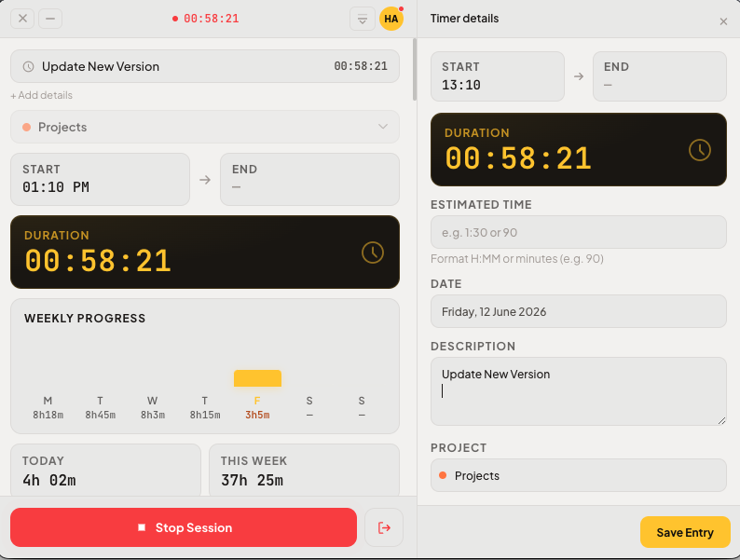740x560 pixels.
Task: Click the main panel vertical scrollbar
Action: pos(415,70)
